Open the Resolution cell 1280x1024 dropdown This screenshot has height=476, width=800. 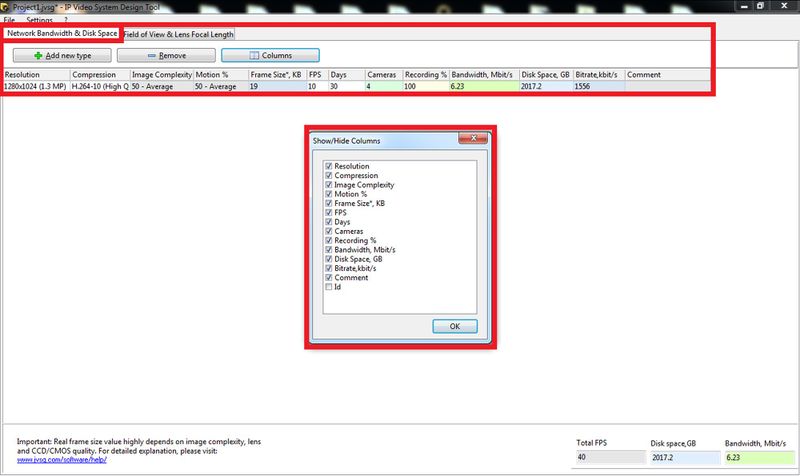[x=36, y=87]
